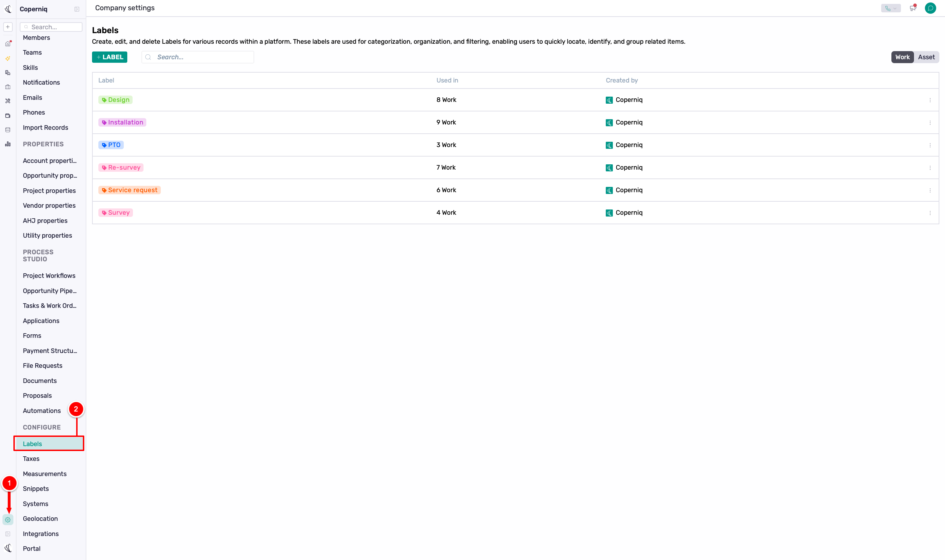Click the blue PTO label tag
The height and width of the screenshot is (560, 945).
click(111, 145)
